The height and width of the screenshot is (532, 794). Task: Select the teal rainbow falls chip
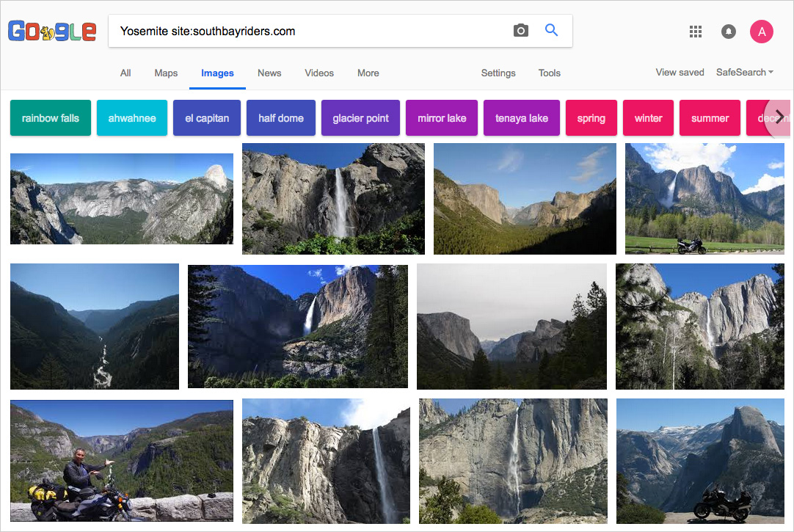[x=51, y=118]
